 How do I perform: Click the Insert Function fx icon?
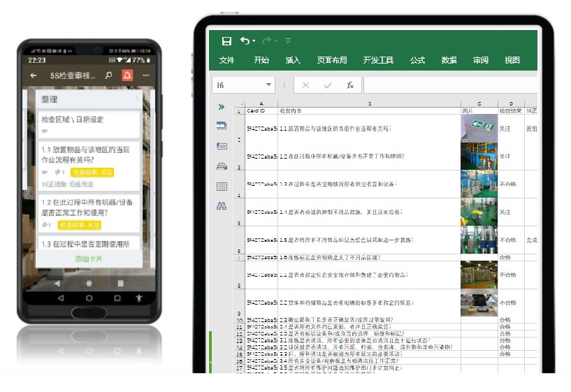click(x=350, y=85)
